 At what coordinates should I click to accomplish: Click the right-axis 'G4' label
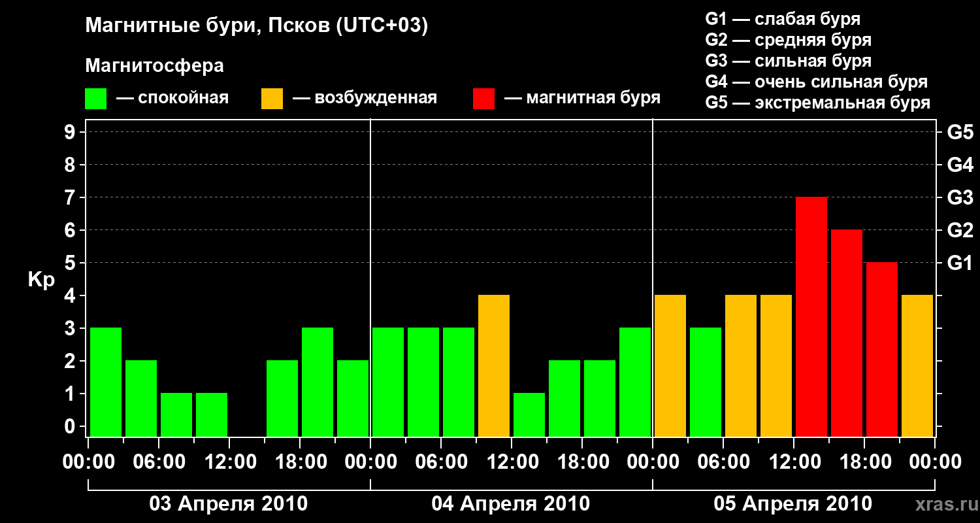[960, 165]
